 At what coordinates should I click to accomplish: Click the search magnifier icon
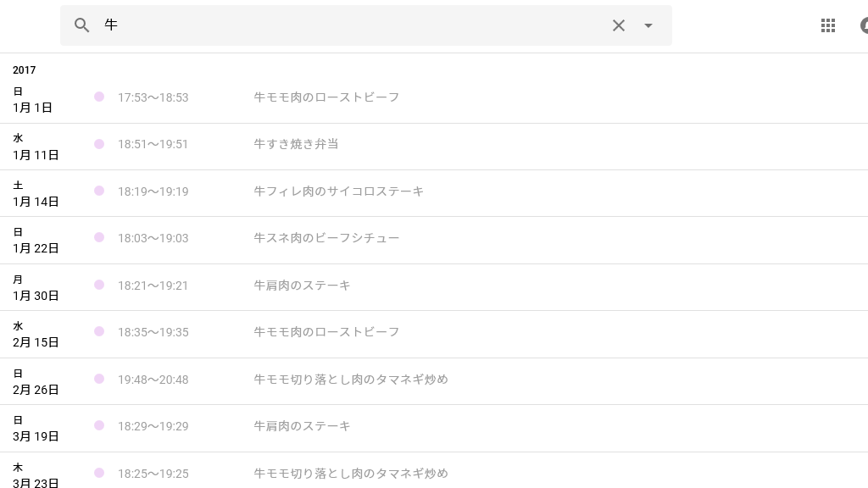click(x=82, y=25)
